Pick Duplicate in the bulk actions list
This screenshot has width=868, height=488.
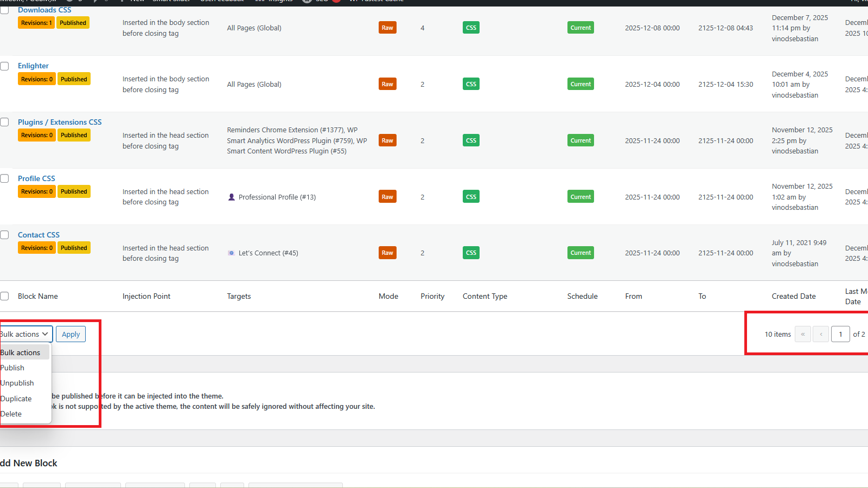pos(16,399)
